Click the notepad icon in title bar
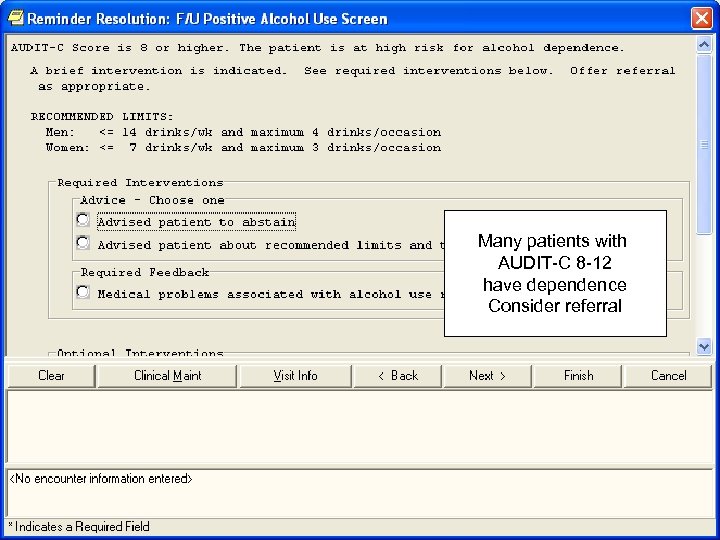This screenshot has width=720, height=540. pos(16,18)
